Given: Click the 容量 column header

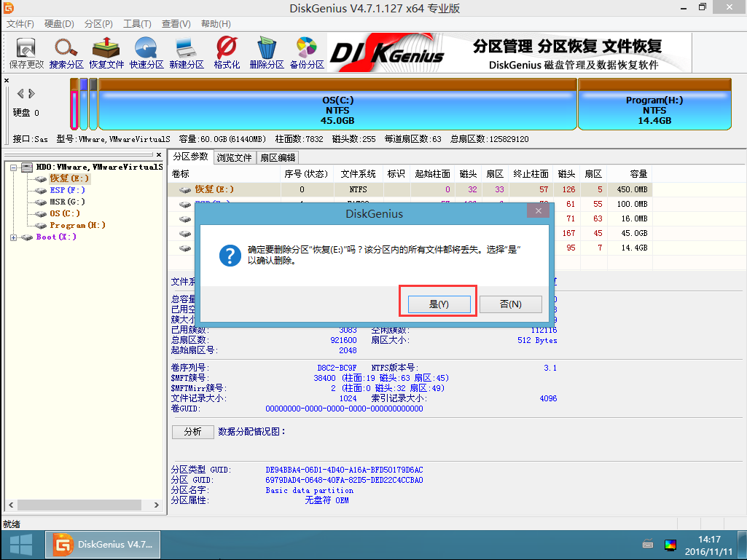Looking at the screenshot, I should 630,174.
